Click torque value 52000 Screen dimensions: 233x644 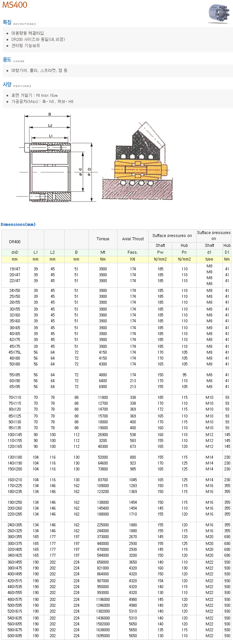(x=103, y=457)
